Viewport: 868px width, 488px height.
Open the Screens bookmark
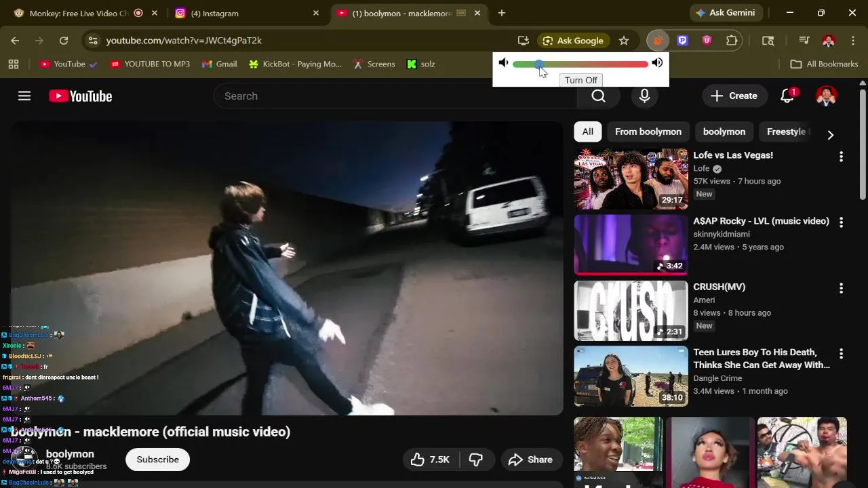(374, 64)
